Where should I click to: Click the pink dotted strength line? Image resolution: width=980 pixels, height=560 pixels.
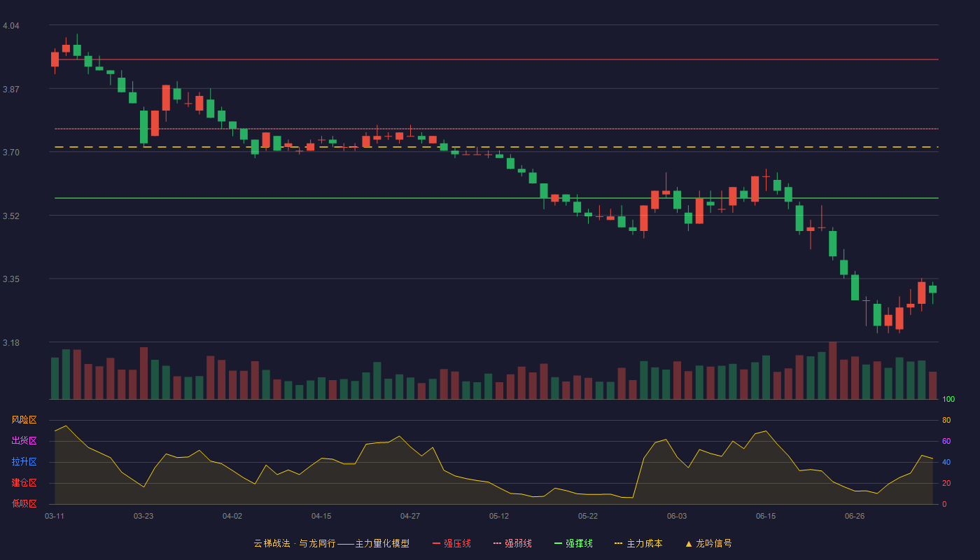pyautogui.click(x=496, y=129)
